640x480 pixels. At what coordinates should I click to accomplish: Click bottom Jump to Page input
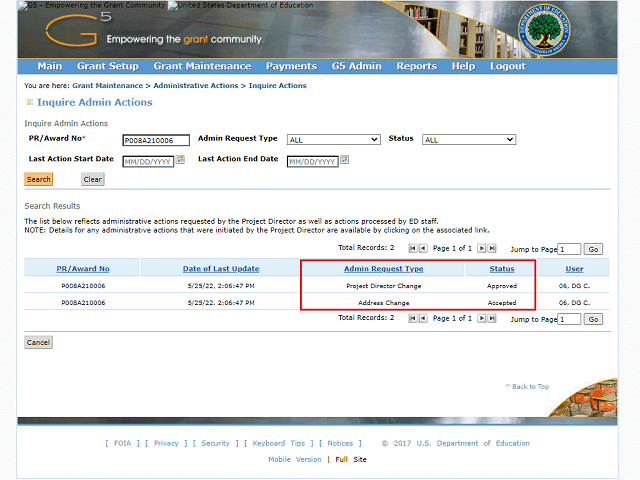569,319
